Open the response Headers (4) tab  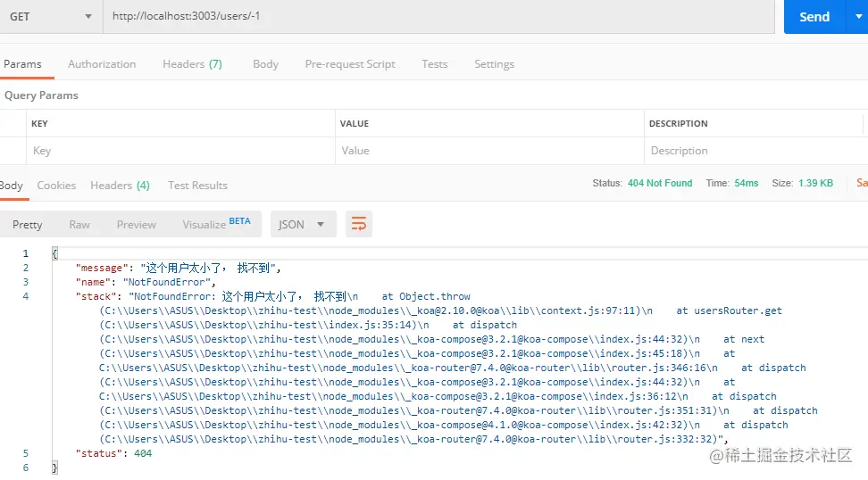(121, 186)
